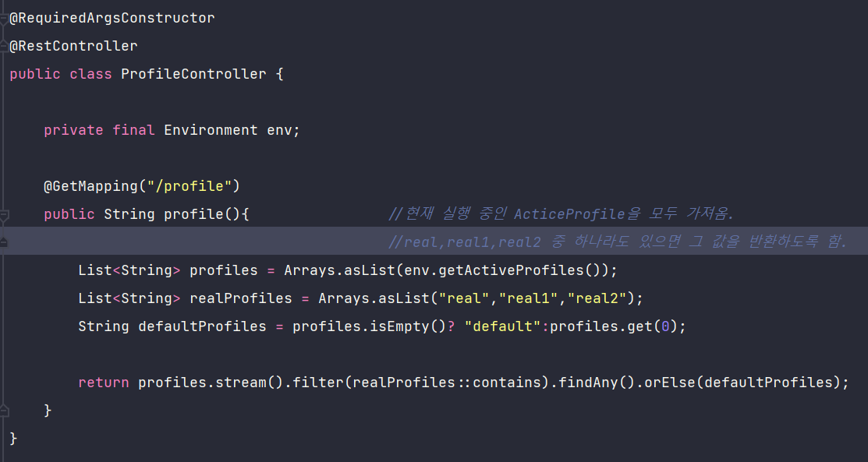Click contains in realProfiles::contains
The width and height of the screenshot is (868, 462).
click(507, 383)
